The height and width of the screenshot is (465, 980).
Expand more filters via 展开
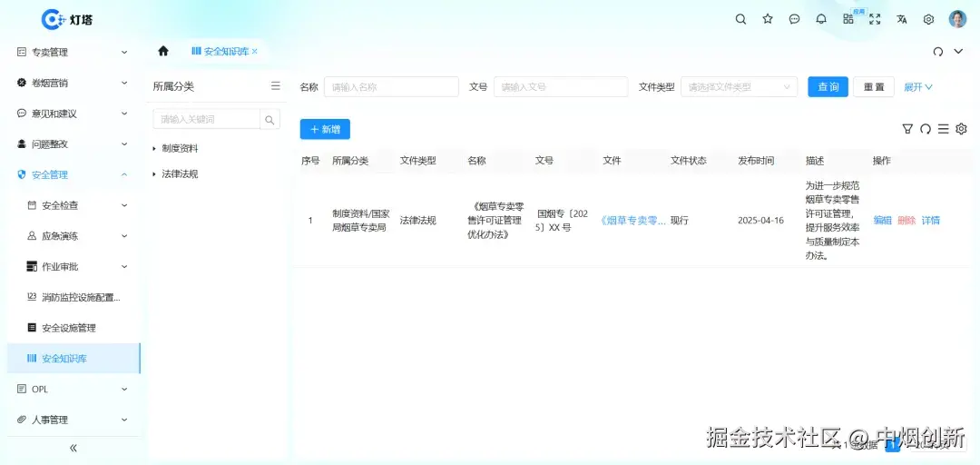tap(918, 87)
